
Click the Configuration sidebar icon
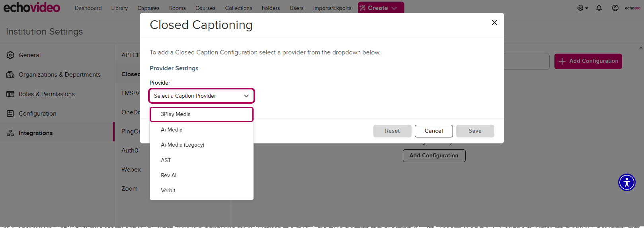[x=10, y=114]
